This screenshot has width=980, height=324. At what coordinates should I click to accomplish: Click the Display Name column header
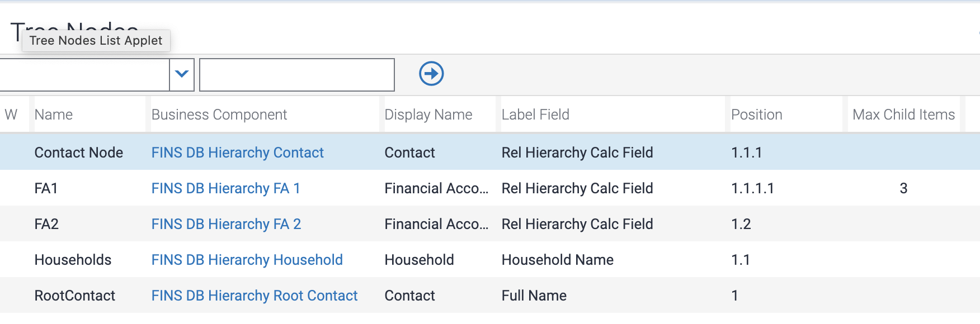pyautogui.click(x=428, y=115)
